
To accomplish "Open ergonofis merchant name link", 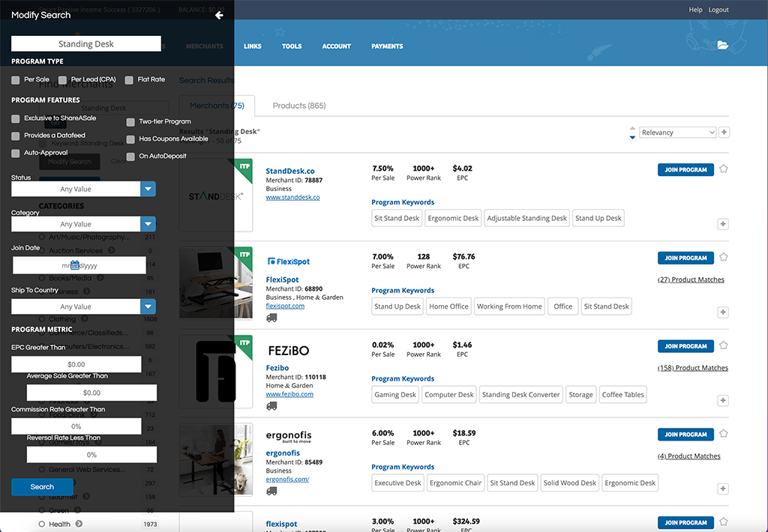I will pyautogui.click(x=283, y=453).
